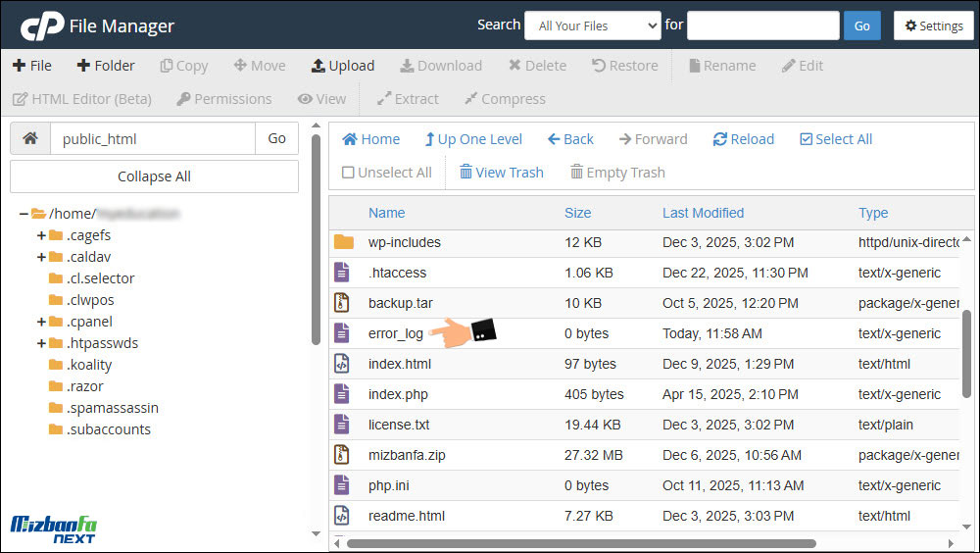
Task: Click the home icon beside the path field
Action: click(30, 139)
